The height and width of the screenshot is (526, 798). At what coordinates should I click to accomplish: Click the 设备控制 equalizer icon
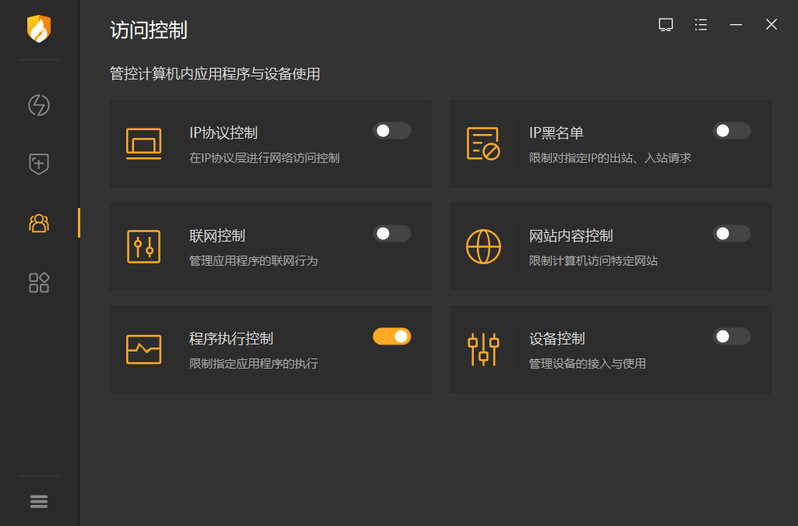pos(483,349)
